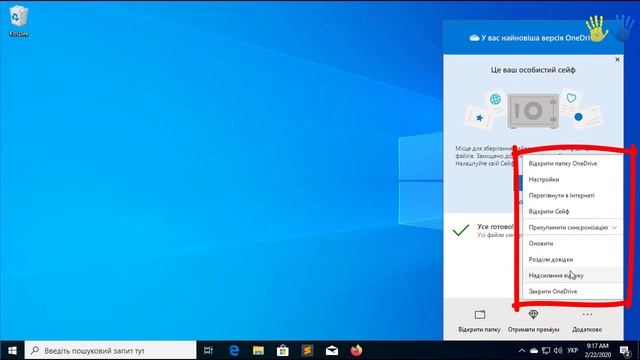Viewport: 640px width, 360px height.
Task: Open File Explorer from the taskbar
Action: pyautogui.click(x=258, y=350)
